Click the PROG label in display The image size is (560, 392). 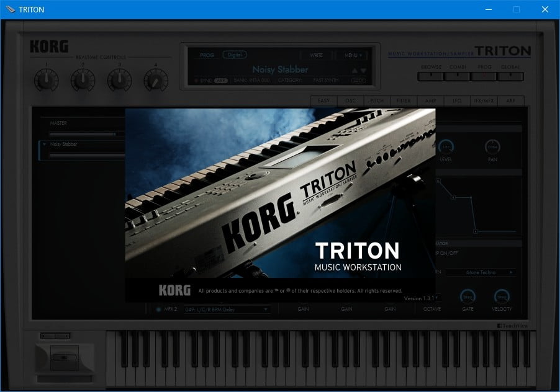[207, 55]
